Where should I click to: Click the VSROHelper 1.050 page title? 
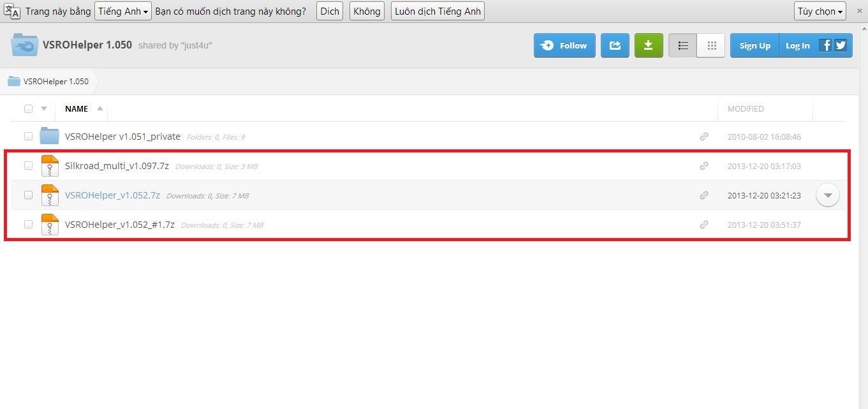pos(87,45)
